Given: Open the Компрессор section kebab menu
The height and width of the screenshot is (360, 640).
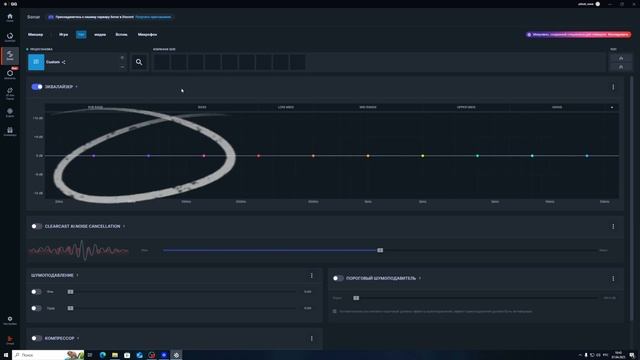Looking at the screenshot, I should point(311,338).
